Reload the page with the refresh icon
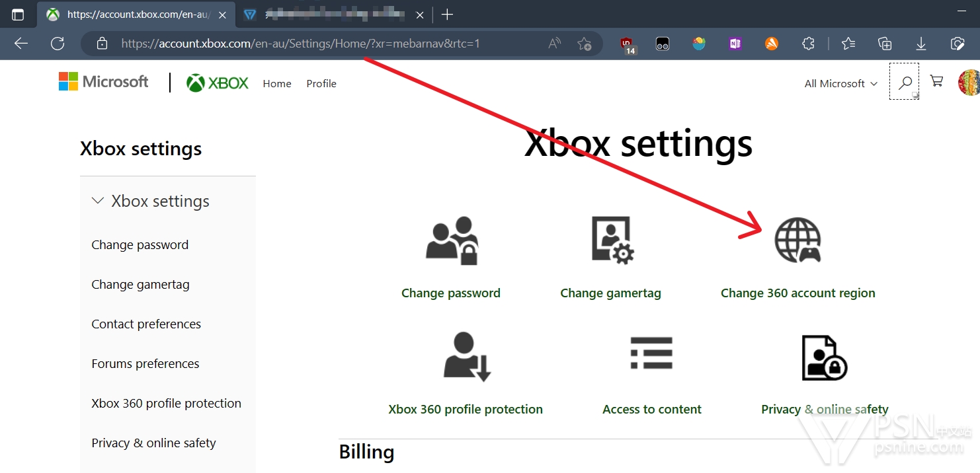This screenshot has width=980, height=473. click(58, 44)
